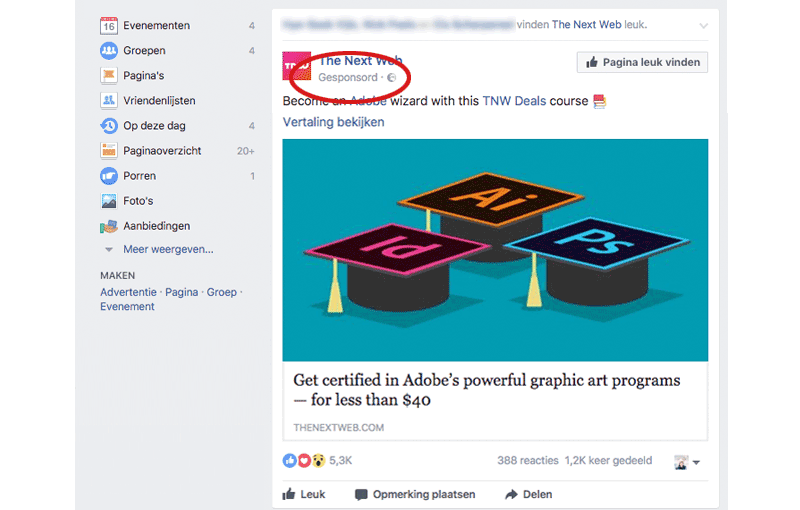Click the globe audience icon beside Gesponsord

(x=392, y=78)
